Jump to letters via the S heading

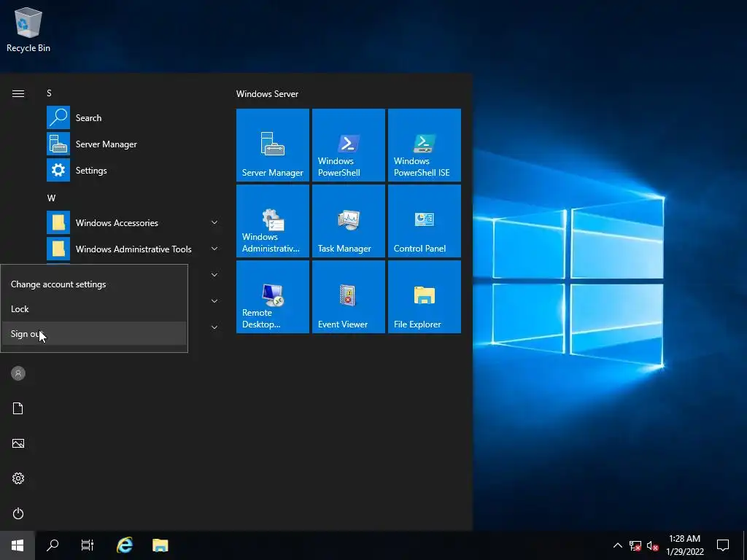(49, 93)
